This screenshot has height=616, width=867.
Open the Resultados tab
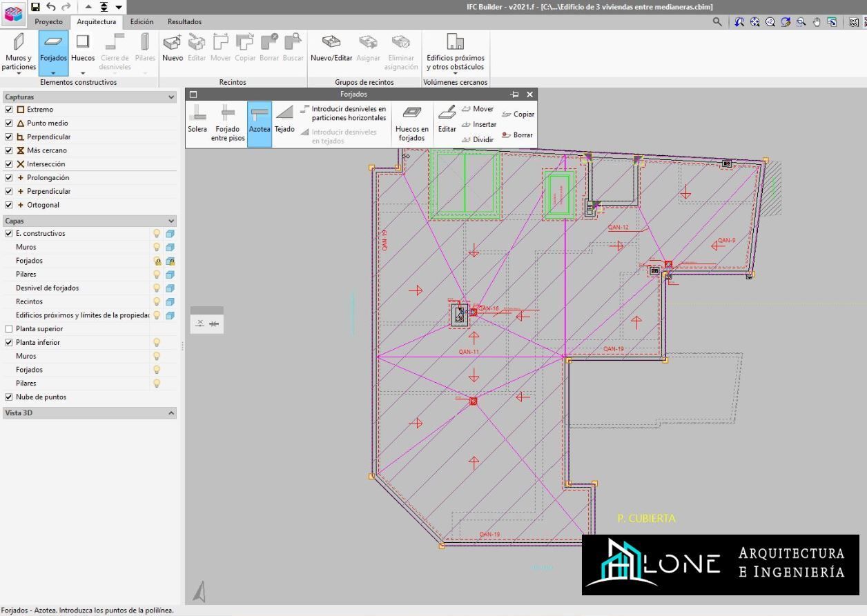click(184, 22)
